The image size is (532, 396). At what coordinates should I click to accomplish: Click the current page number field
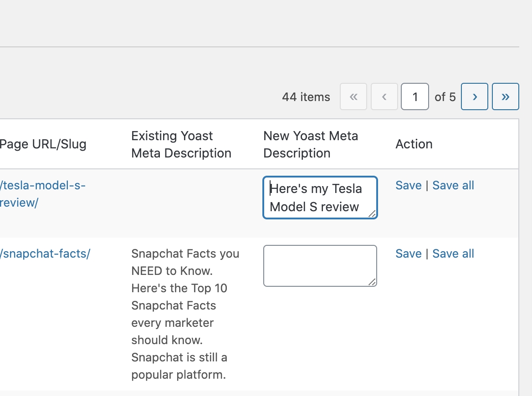(x=415, y=96)
